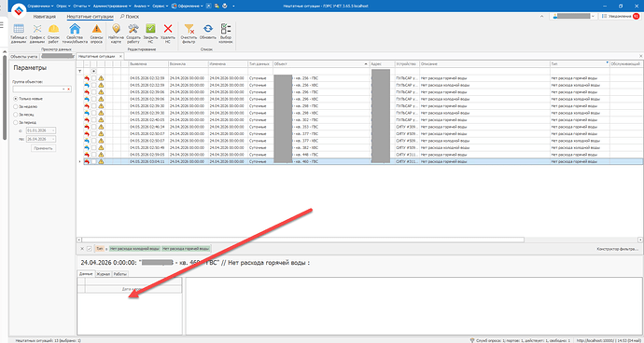
Task: Click Нет расхода холодной воды filter tag
Action: [x=134, y=249]
